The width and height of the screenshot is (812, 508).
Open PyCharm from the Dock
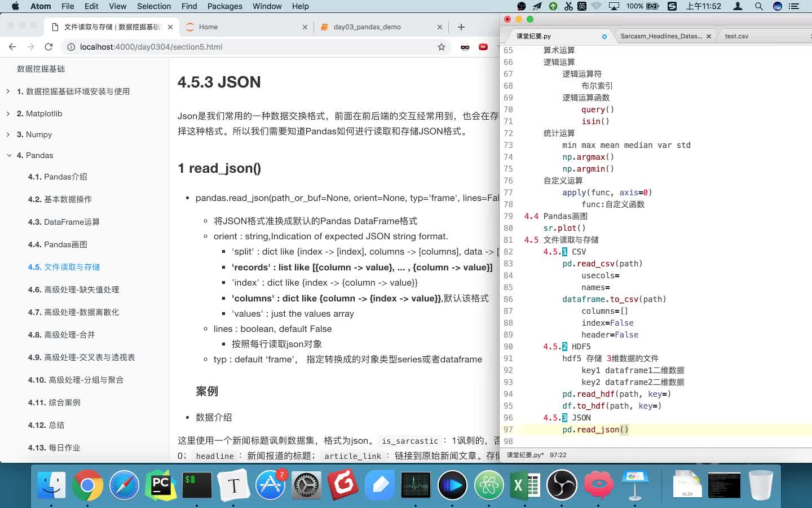click(161, 484)
